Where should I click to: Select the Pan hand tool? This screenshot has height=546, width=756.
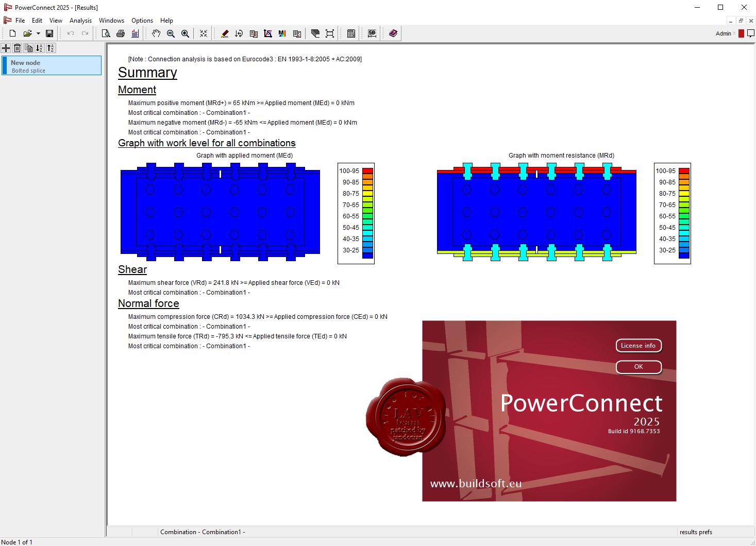[156, 33]
